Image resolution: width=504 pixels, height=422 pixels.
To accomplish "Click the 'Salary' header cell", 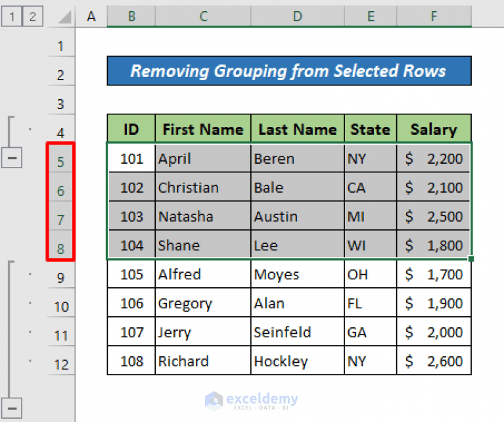I will tap(434, 128).
